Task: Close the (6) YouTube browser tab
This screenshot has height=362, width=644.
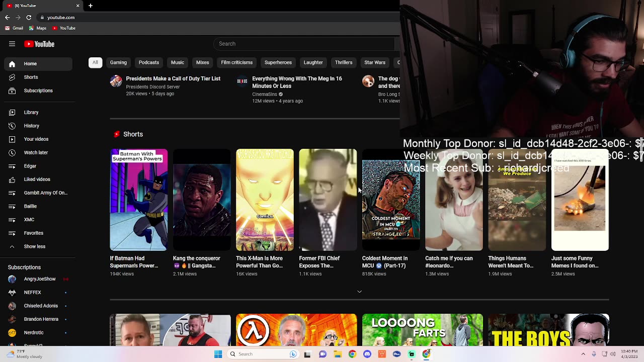Action: (x=78, y=6)
